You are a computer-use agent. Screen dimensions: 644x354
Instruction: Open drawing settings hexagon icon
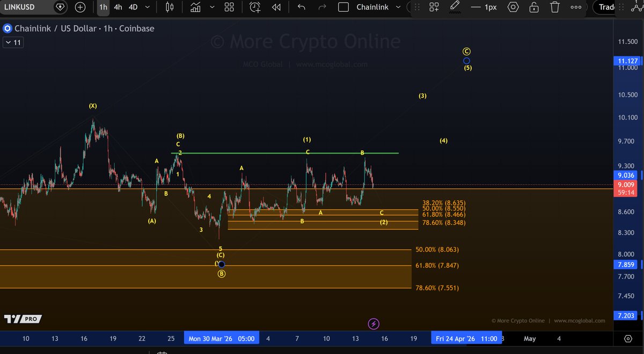pyautogui.click(x=514, y=8)
